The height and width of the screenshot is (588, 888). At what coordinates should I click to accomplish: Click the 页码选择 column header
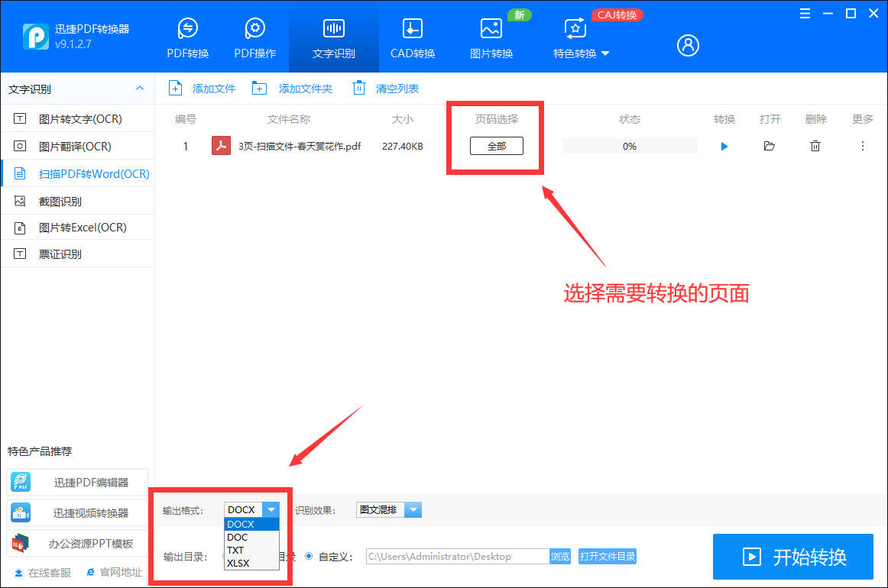(497, 119)
